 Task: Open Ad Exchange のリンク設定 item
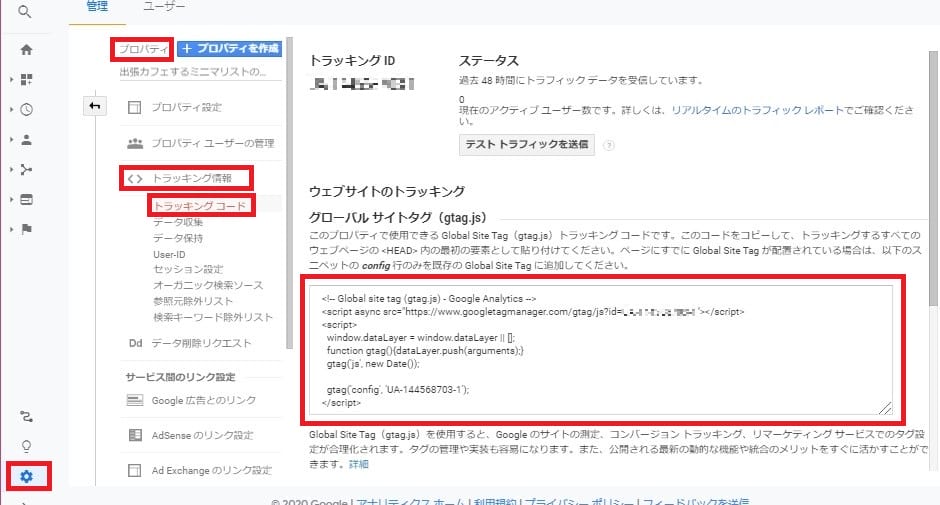coord(212,470)
